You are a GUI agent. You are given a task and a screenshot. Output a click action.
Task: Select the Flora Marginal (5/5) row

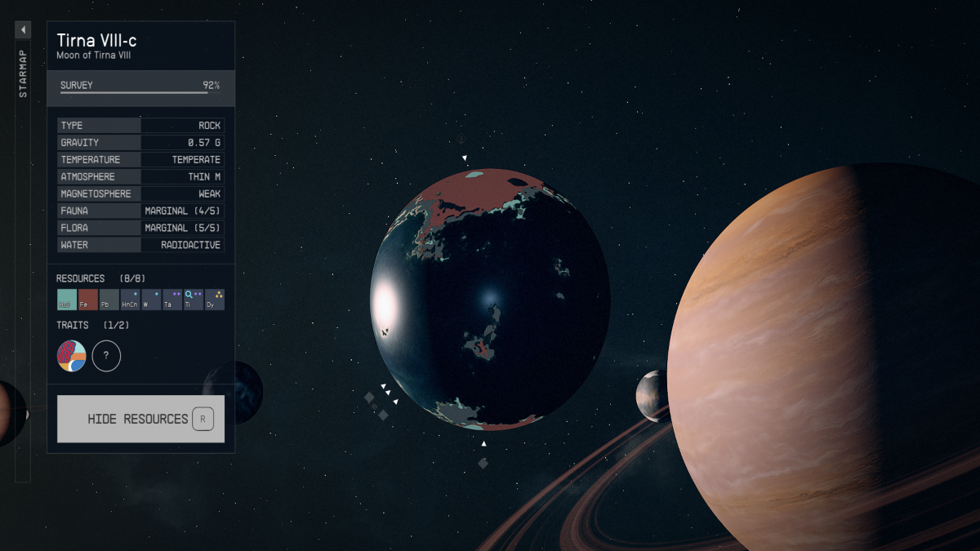140,228
